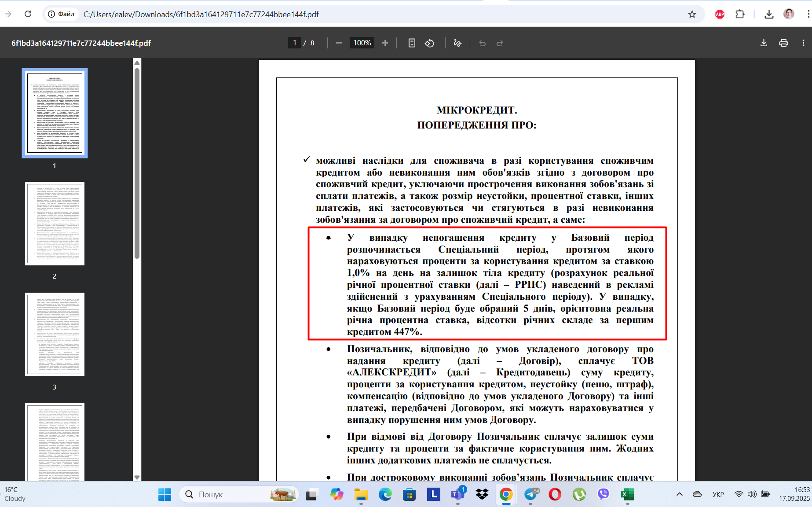Image resolution: width=812 pixels, height=507 pixels.
Task: Click the fit to page icon
Action: (x=412, y=43)
